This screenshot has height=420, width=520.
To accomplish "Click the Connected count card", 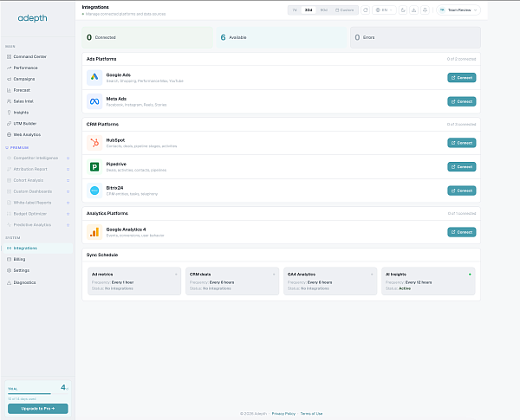I will [147, 37].
